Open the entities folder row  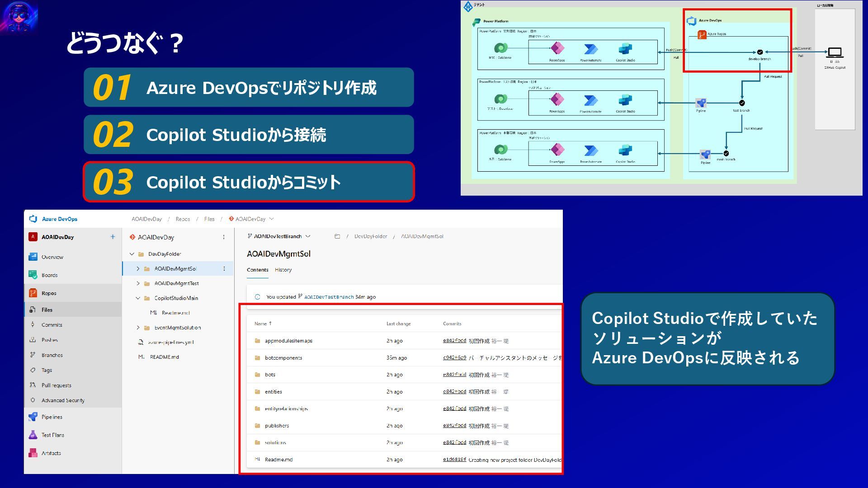click(405, 392)
